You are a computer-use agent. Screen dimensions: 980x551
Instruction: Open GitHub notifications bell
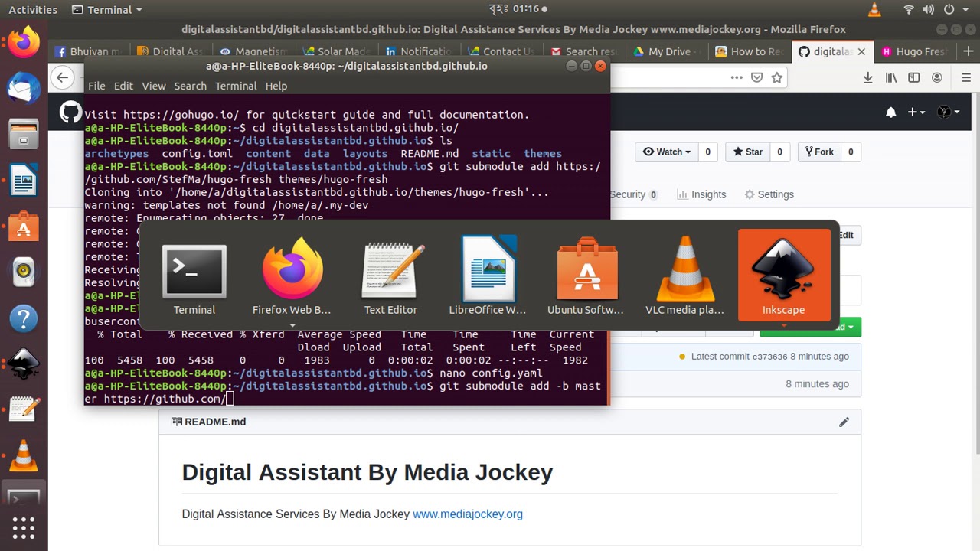890,112
